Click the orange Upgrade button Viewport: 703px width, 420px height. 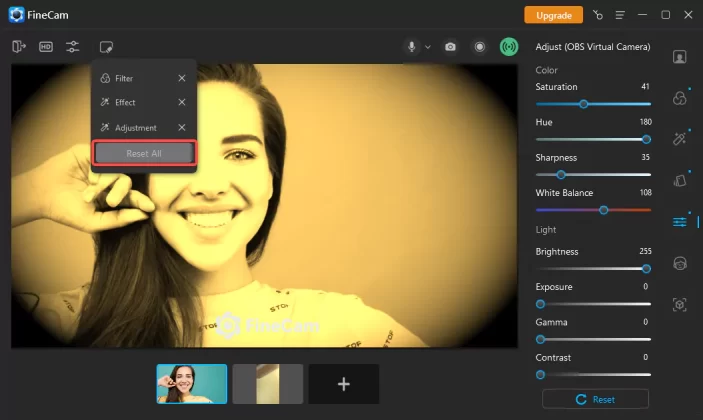tap(553, 15)
